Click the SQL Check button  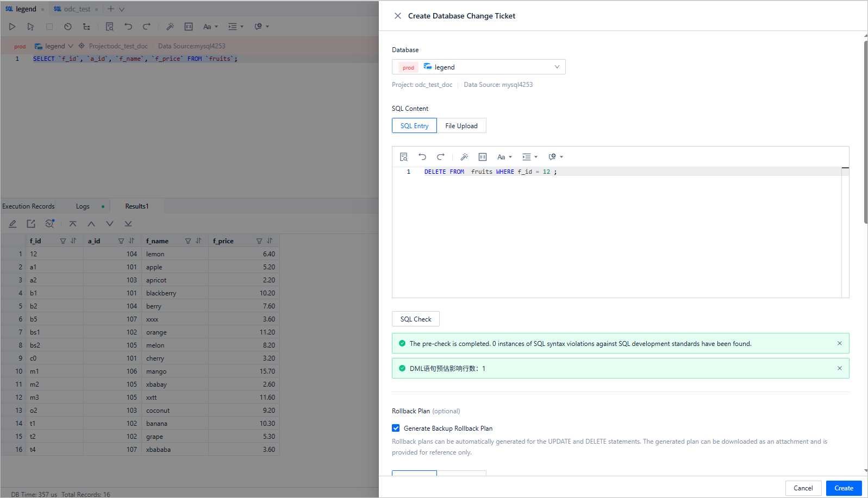[x=416, y=319]
